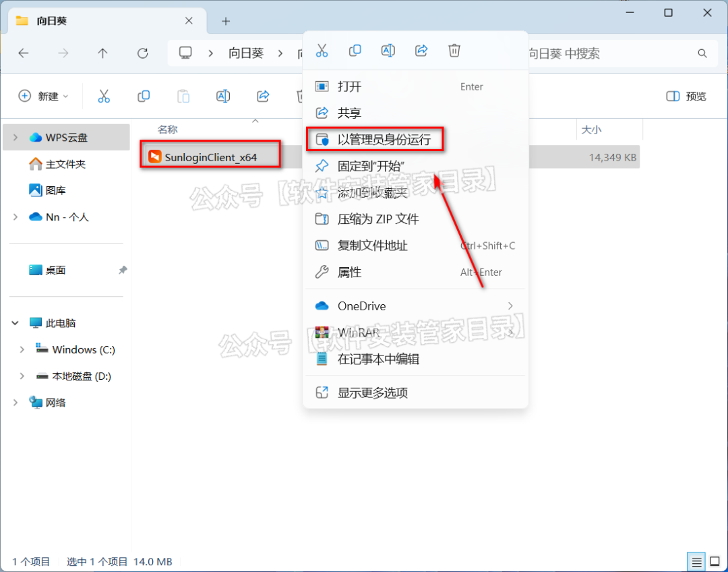Pin file with 固定到"开始"

[415, 166]
